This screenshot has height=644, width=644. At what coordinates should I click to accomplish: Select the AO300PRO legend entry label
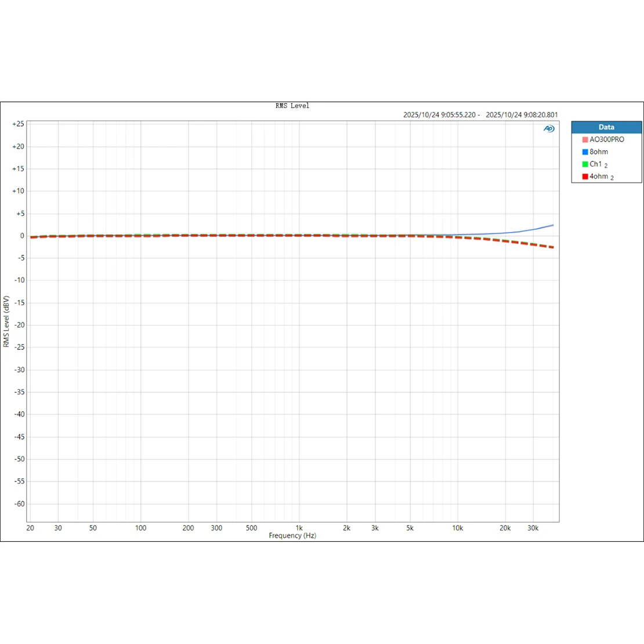[607, 140]
